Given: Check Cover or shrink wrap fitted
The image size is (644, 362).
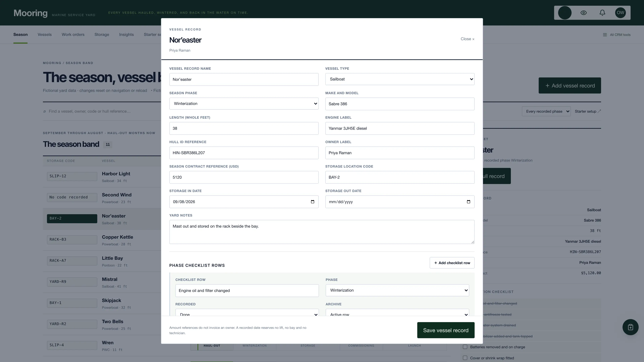Looking at the screenshot, I should click(x=465, y=358).
